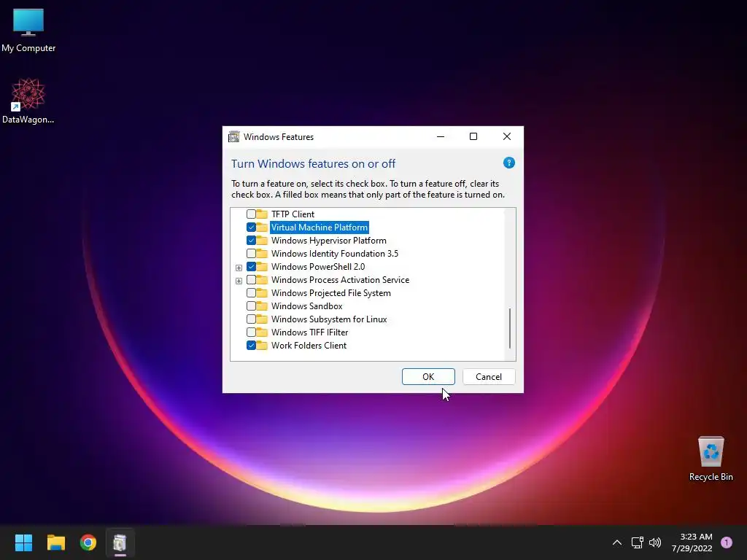Click the Windows Features taskbar icon
This screenshot has height=560, width=747.
coord(120,542)
